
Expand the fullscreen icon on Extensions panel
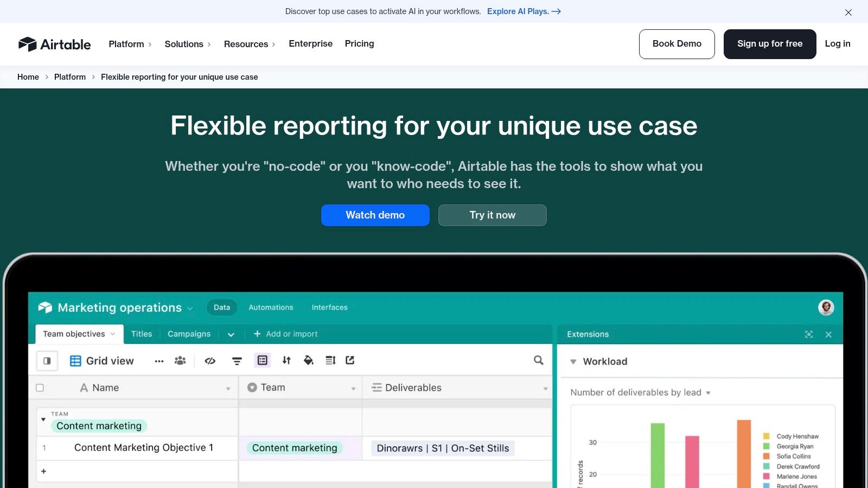click(x=809, y=334)
